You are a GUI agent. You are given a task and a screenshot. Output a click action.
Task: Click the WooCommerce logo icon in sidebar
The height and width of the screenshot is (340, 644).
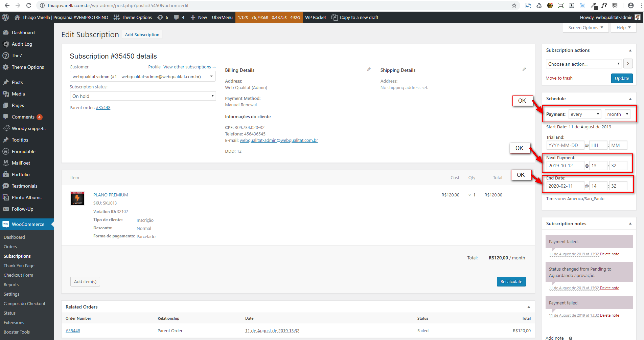click(6, 224)
